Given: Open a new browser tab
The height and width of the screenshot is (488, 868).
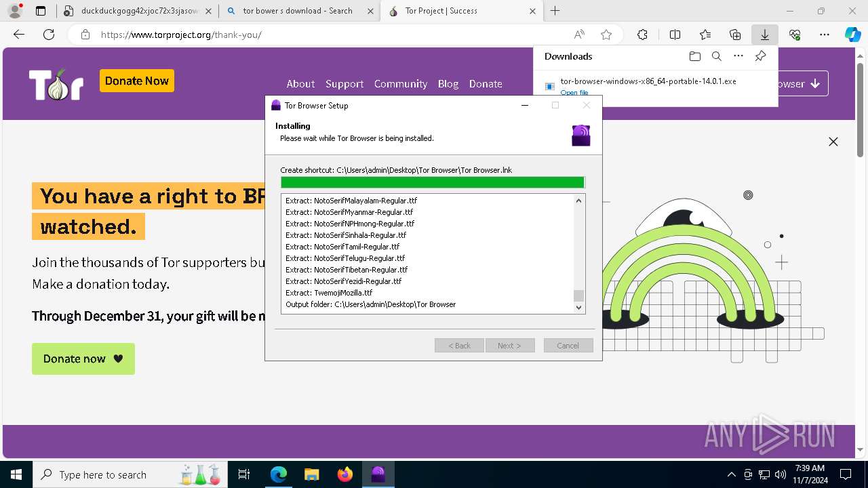Looking at the screenshot, I should point(555,11).
